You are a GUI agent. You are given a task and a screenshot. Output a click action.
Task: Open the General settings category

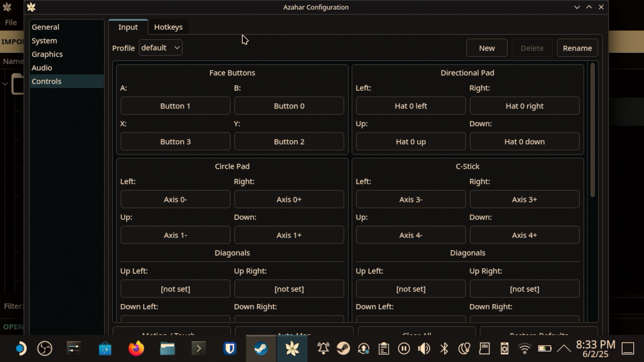(x=67, y=27)
